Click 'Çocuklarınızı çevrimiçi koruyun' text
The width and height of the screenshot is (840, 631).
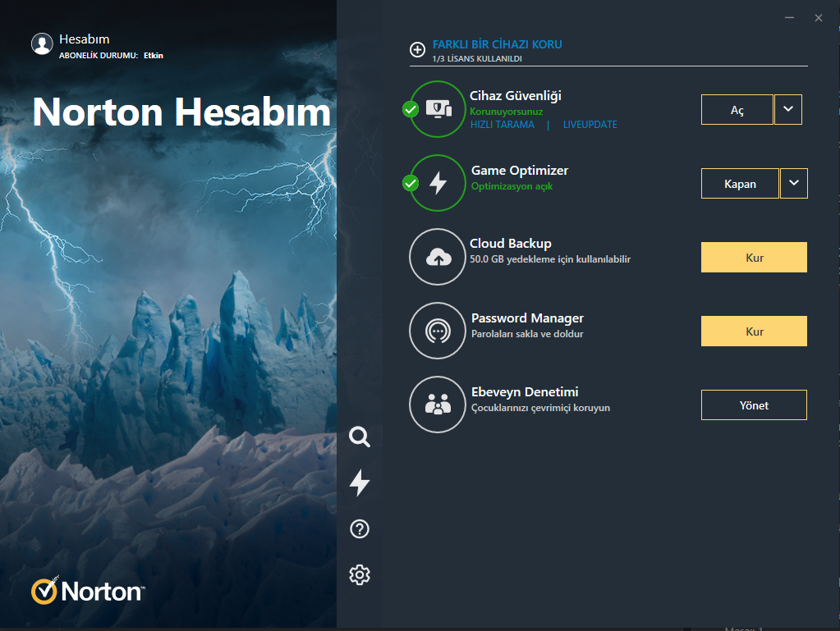click(540, 408)
